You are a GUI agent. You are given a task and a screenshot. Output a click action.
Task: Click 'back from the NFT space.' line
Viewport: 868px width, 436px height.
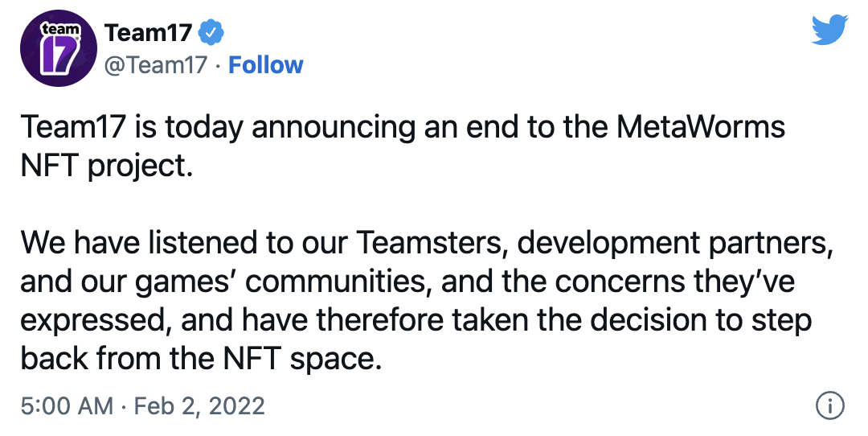click(x=202, y=360)
